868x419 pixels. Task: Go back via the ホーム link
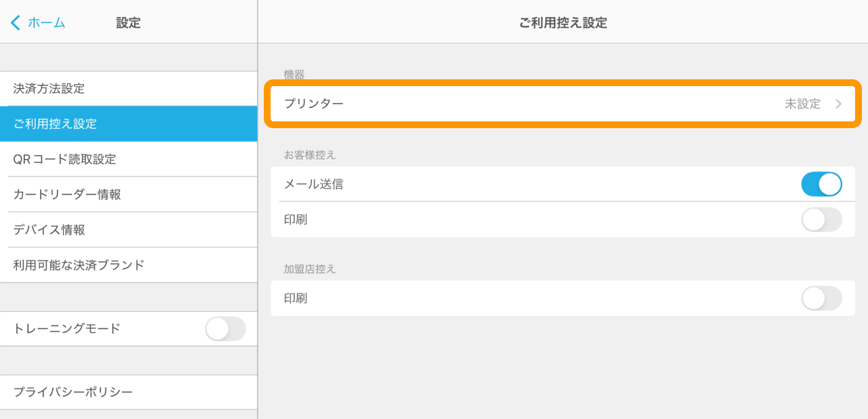[x=46, y=22]
